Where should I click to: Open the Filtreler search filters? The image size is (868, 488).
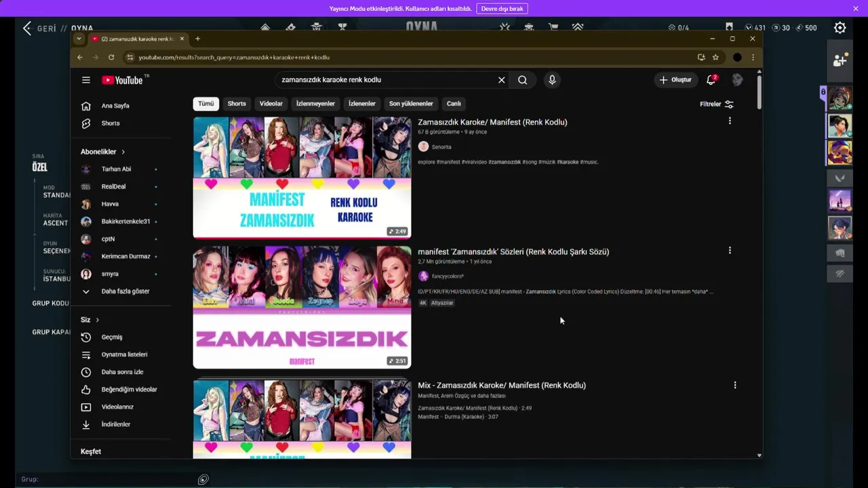click(717, 104)
